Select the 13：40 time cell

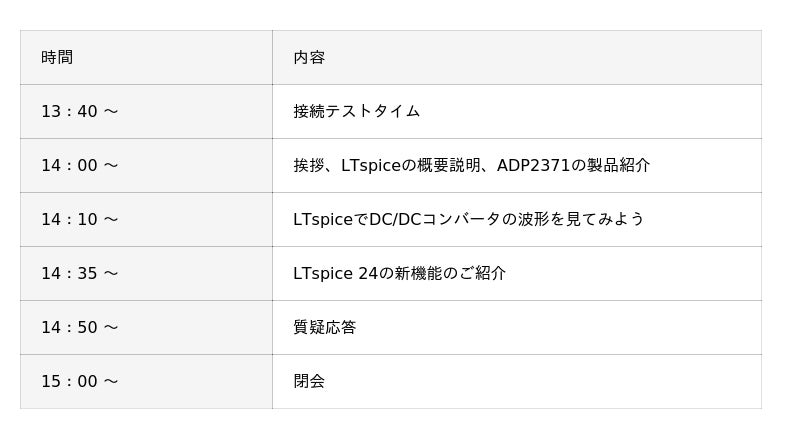pos(79,111)
